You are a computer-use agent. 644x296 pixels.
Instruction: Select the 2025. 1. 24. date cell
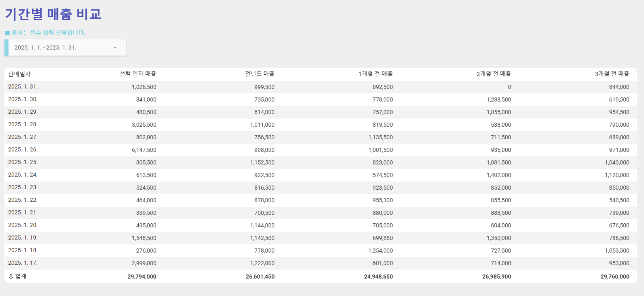click(x=23, y=175)
